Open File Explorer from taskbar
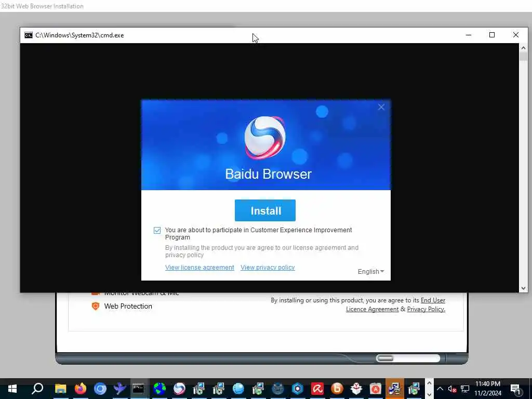532x399 pixels. [x=60, y=389]
